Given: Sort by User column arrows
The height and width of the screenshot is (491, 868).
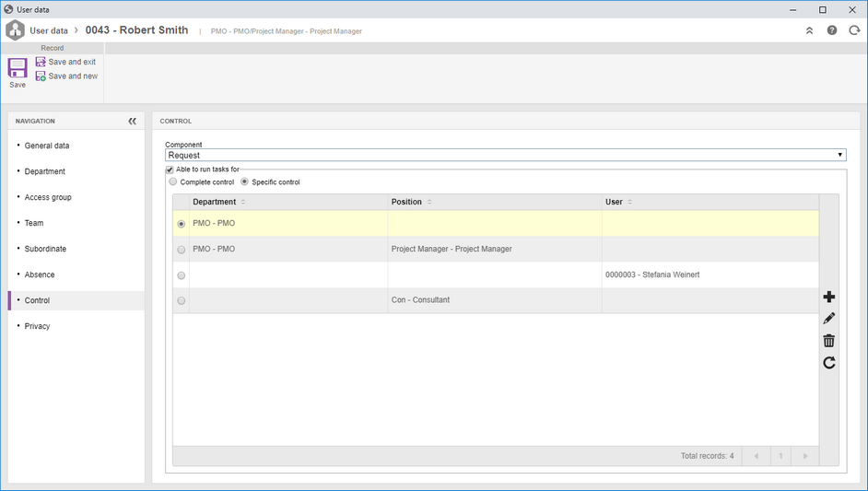Looking at the screenshot, I should click(630, 202).
